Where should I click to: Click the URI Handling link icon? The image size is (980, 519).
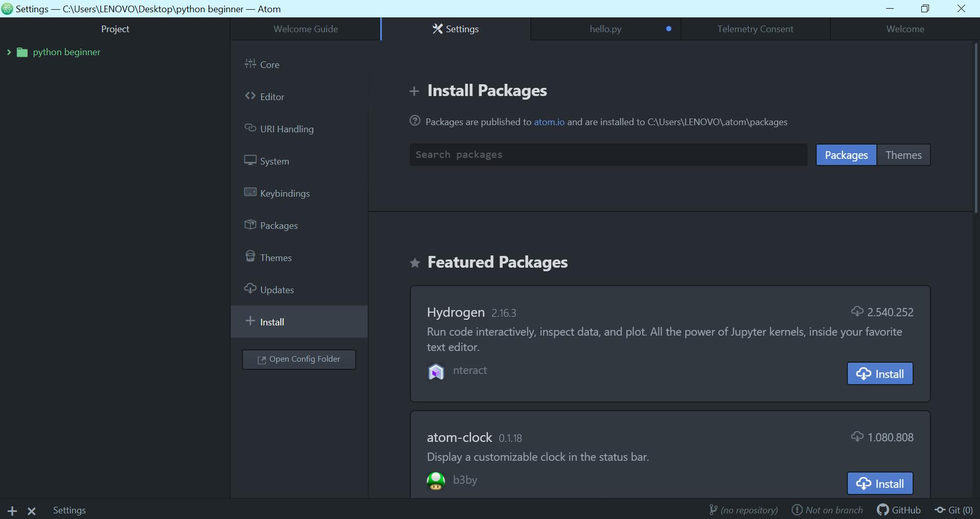coord(250,128)
